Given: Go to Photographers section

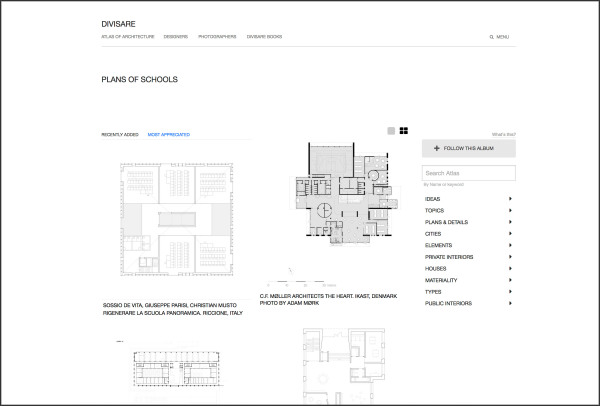Looking at the screenshot, I should (217, 36).
